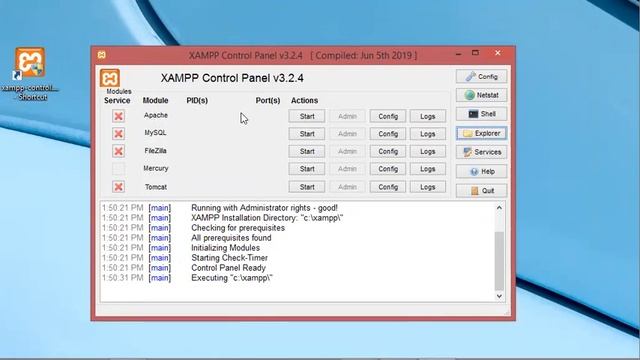640x360 pixels.
Task: Click the Admin button in the Mercury row
Action: click(347, 169)
